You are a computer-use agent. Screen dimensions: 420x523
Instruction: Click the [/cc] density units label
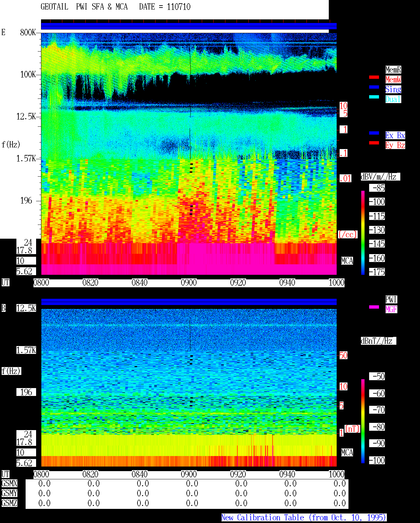point(347,234)
